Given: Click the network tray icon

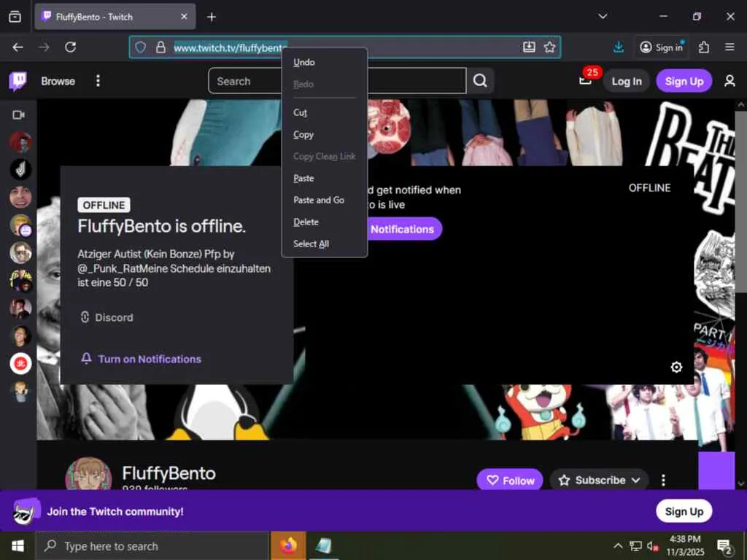Looking at the screenshot, I should tap(635, 546).
